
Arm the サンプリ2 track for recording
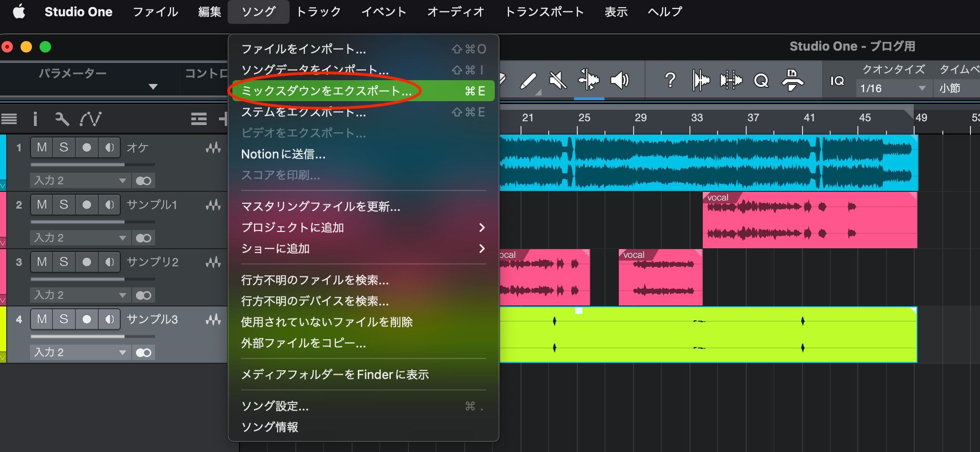(86, 262)
